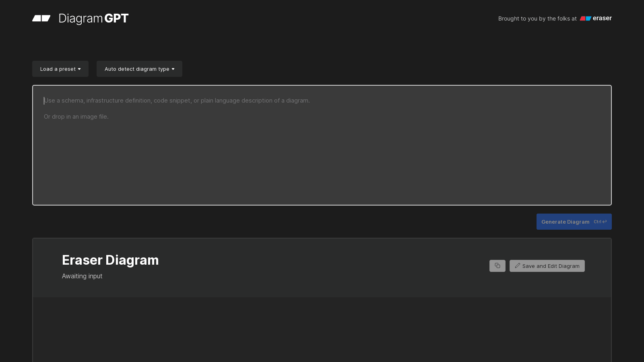Click the 'Use a schema' placeholder line
The height and width of the screenshot is (362, 644).
[x=177, y=101]
